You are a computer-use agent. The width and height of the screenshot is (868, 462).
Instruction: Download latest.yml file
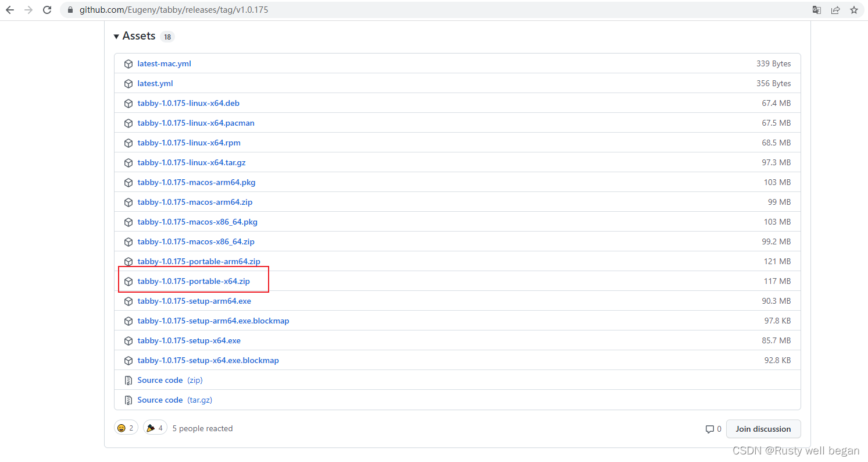tap(155, 83)
